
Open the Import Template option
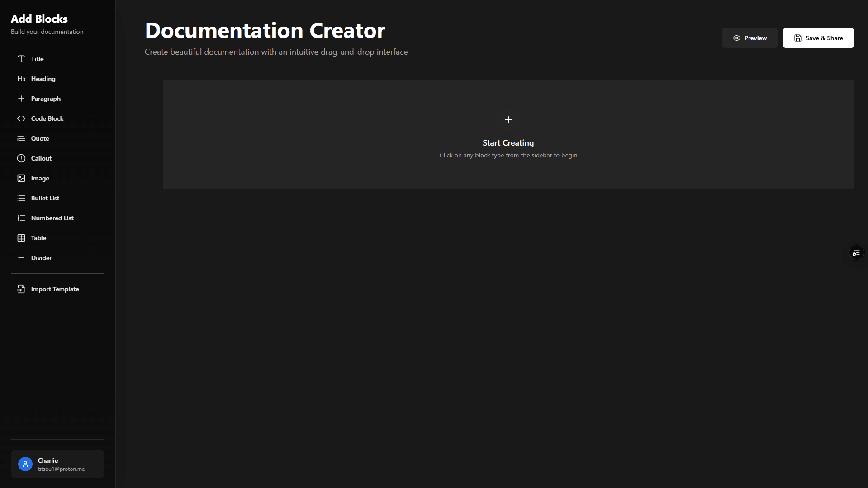pyautogui.click(x=54, y=289)
